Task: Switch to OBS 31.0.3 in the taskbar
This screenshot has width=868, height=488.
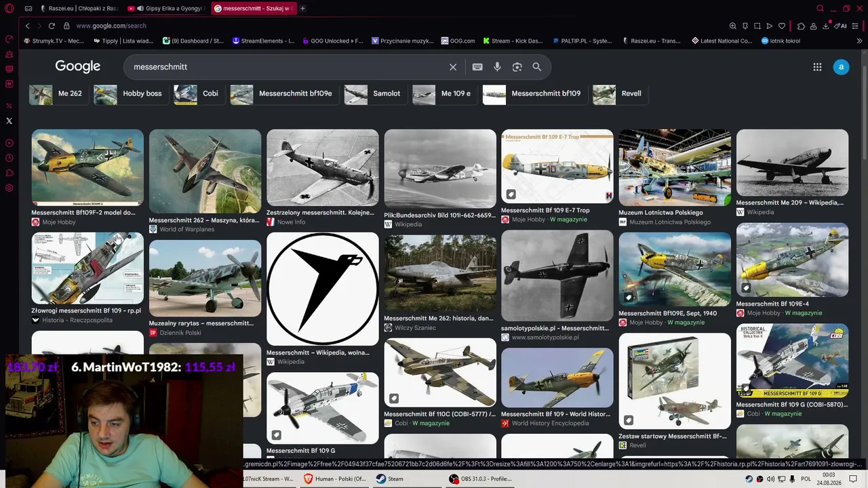Action: tap(481, 479)
